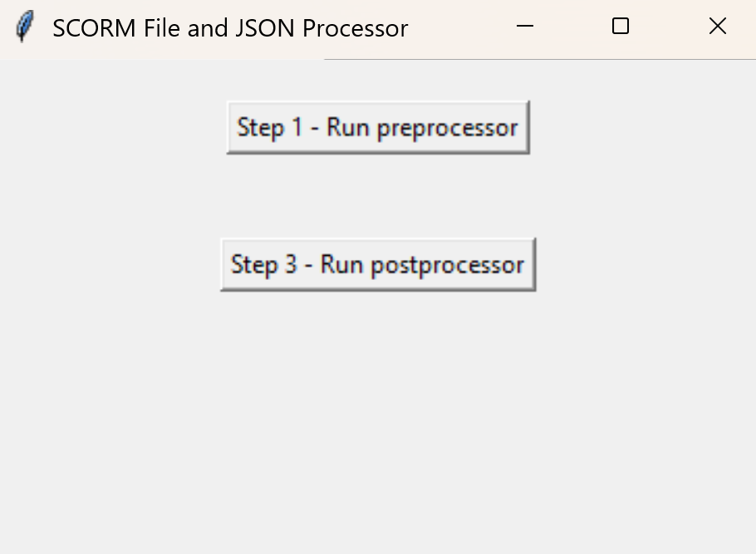Select the "Run postprocessor" button
756x554 pixels.
click(378, 264)
